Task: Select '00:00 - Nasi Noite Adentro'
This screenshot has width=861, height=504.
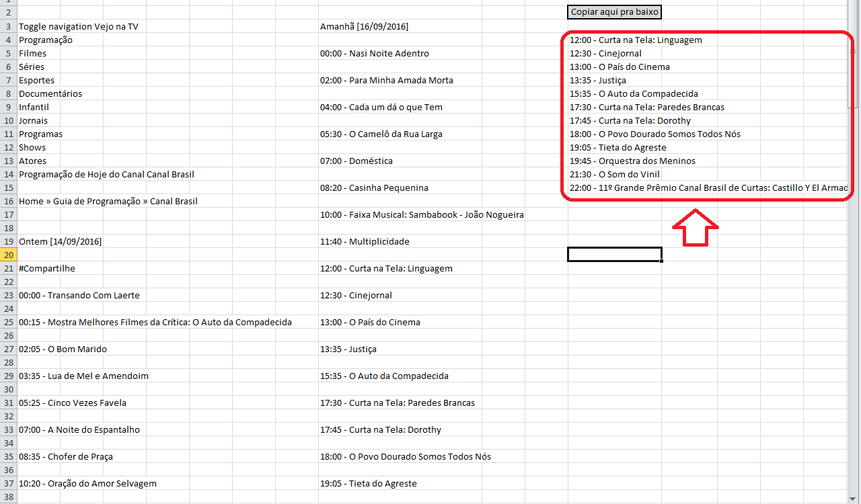Action: click(375, 53)
